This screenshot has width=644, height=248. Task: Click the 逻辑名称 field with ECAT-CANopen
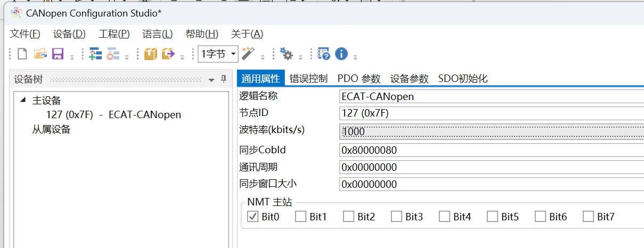tap(491, 96)
